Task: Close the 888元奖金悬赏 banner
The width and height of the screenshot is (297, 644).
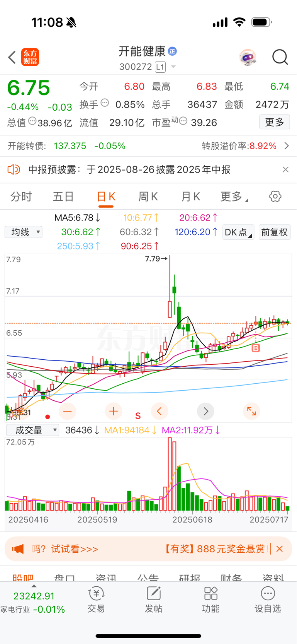Action: pyautogui.click(x=280, y=549)
